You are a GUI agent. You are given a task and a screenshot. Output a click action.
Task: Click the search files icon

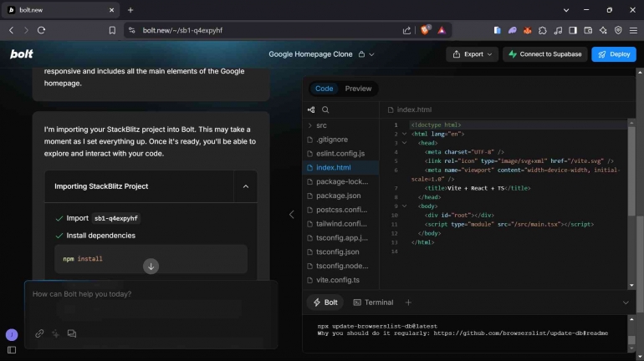tap(325, 109)
